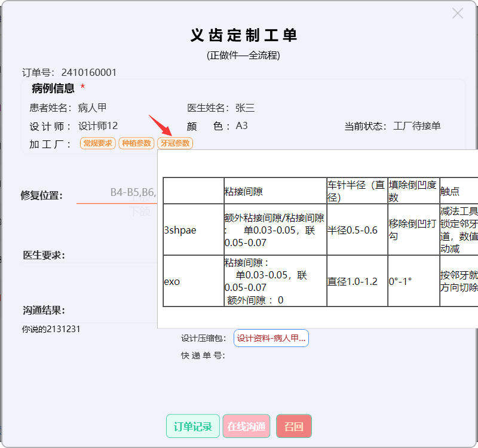Select the 牙冠参数 tag
Screen dimensions: 478x448
(175, 143)
